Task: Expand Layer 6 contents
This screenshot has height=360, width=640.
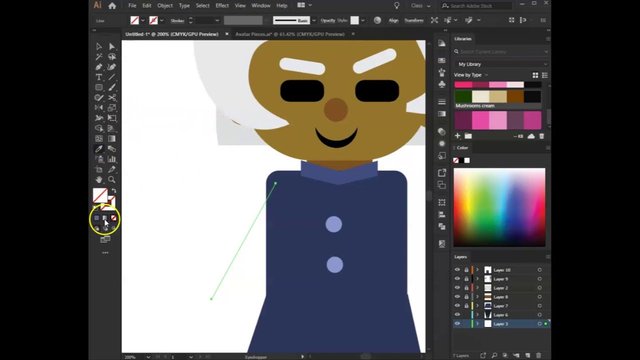Action: coord(478,315)
